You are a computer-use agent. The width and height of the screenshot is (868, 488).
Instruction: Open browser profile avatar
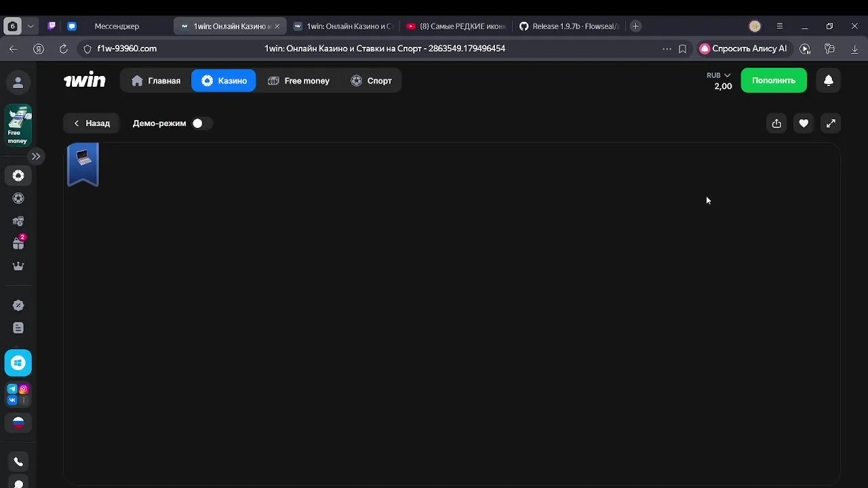[755, 26]
